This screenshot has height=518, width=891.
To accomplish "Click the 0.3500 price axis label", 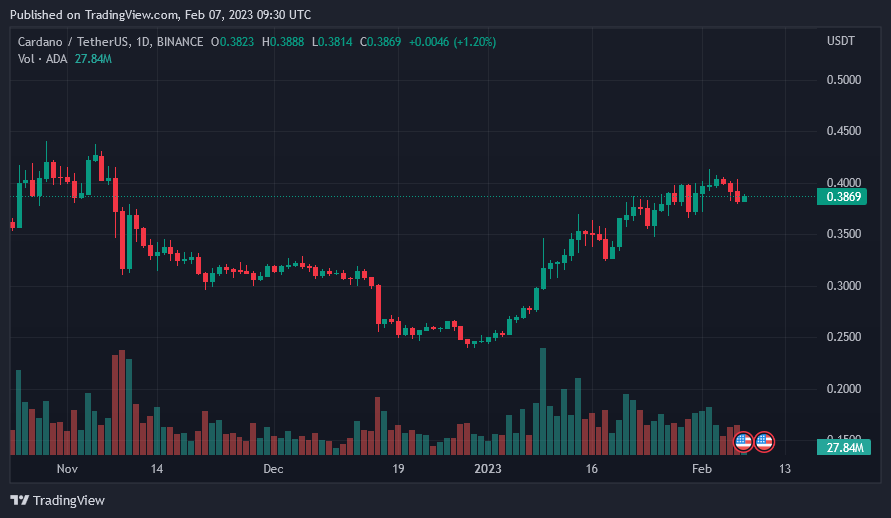I will pyautogui.click(x=844, y=234).
